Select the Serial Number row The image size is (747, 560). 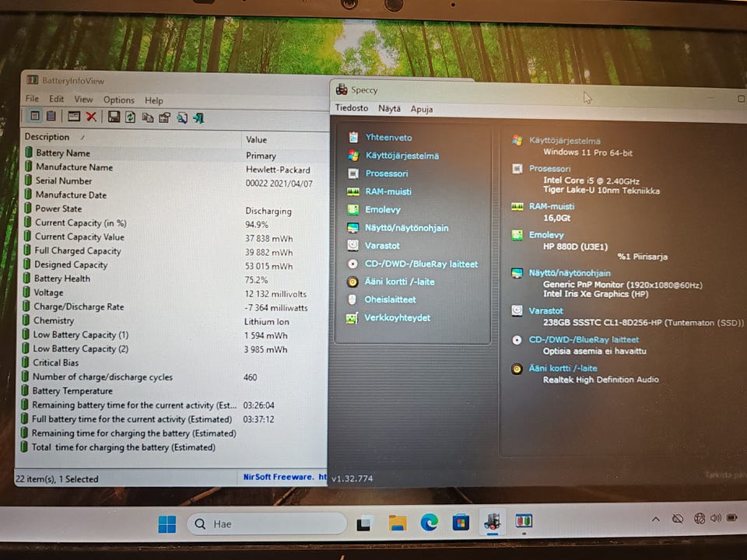[x=174, y=181]
